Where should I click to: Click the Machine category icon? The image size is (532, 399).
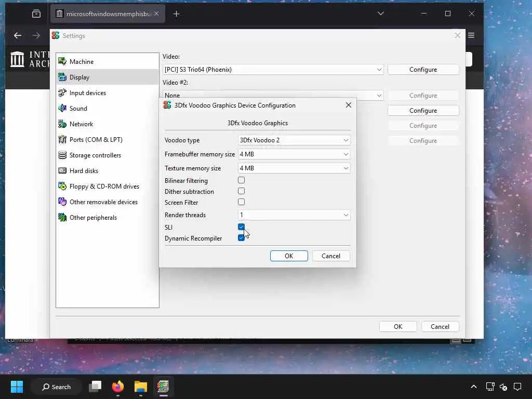(x=62, y=61)
